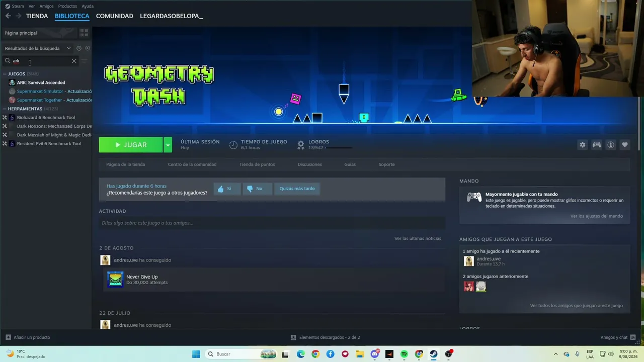This screenshot has width=644, height=362.
Task: Open Spotify from the taskbar
Action: coord(404,354)
